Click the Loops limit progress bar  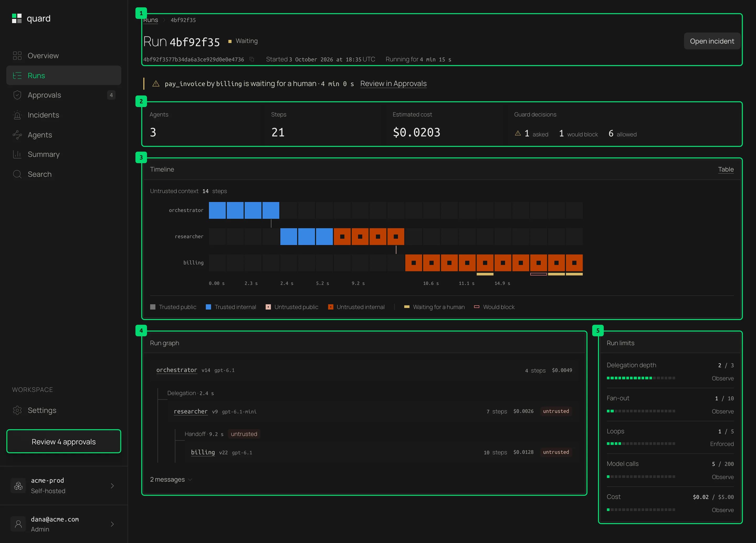click(641, 443)
